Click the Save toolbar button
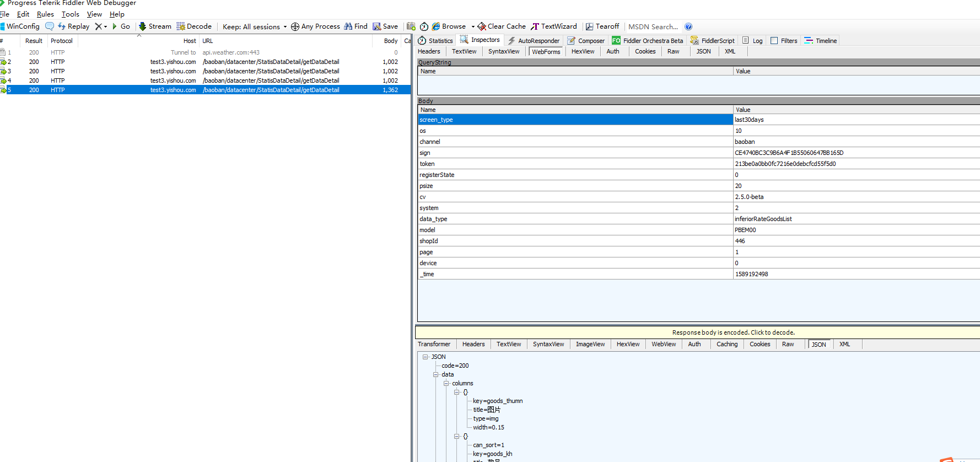 tap(385, 26)
